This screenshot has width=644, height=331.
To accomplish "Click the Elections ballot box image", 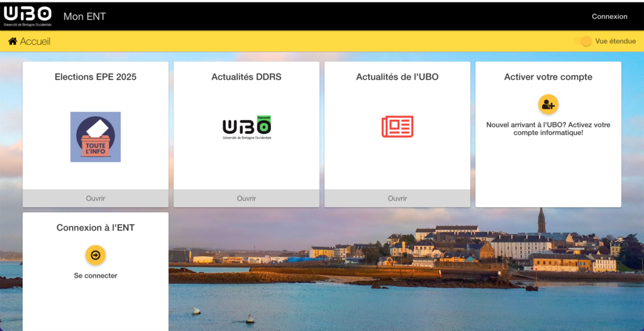I will pos(96,137).
